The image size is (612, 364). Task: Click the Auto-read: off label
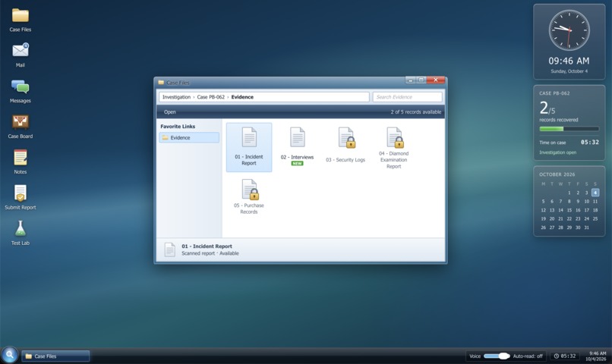tap(528, 356)
